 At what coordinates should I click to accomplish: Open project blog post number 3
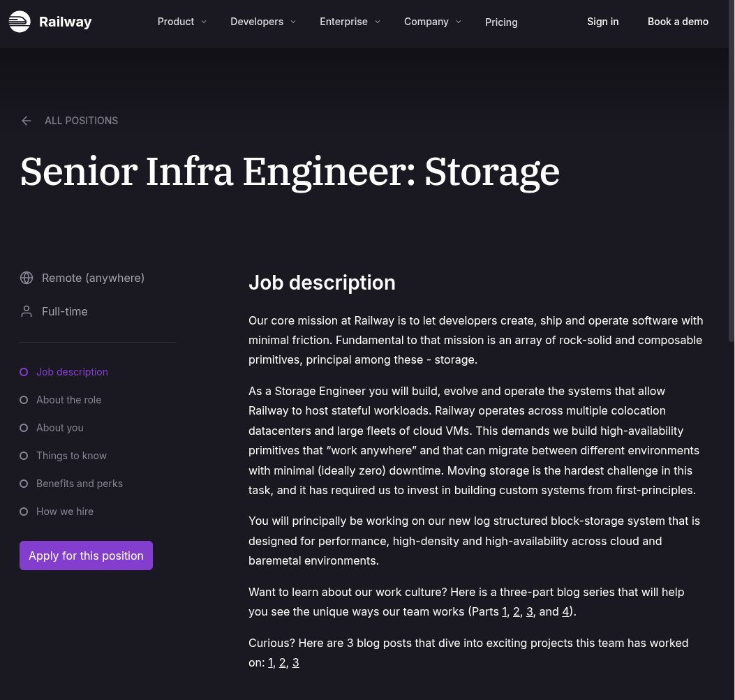pos(295,663)
